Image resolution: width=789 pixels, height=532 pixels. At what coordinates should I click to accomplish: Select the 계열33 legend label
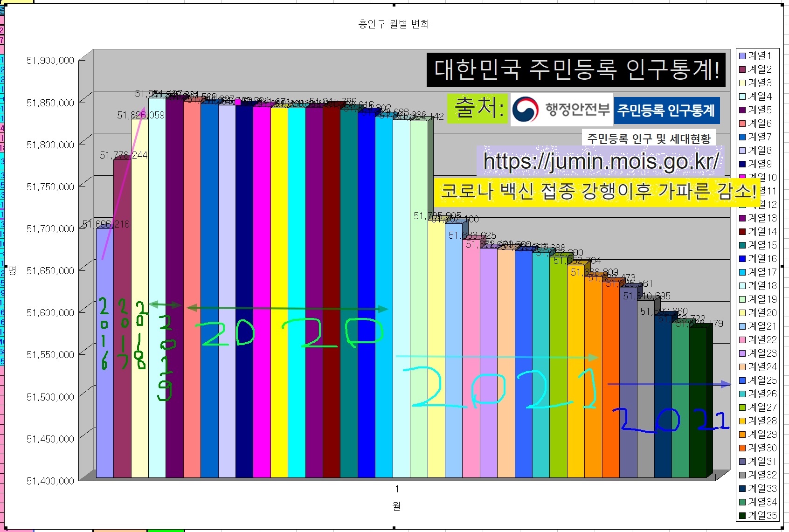762,488
